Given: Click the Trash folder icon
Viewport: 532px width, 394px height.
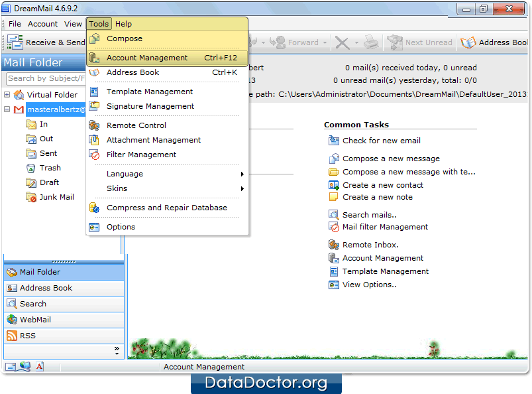Looking at the screenshot, I should pos(31,168).
